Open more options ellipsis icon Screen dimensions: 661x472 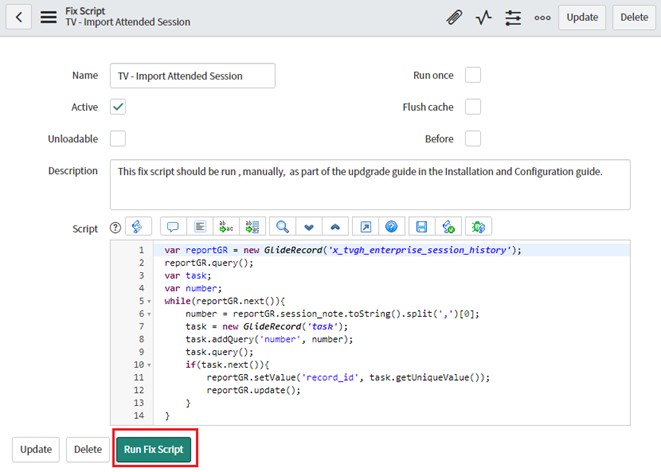(x=543, y=18)
